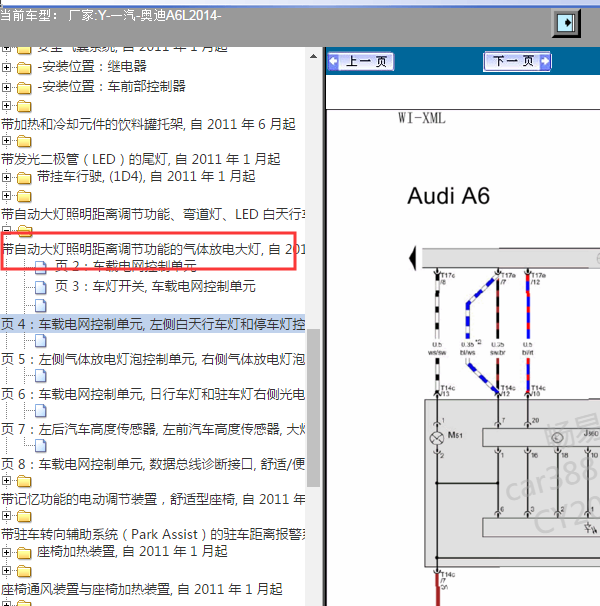Open folder icon for 座椅加热装置
Image resolution: width=600 pixels, height=606 pixels.
[x=24, y=553]
